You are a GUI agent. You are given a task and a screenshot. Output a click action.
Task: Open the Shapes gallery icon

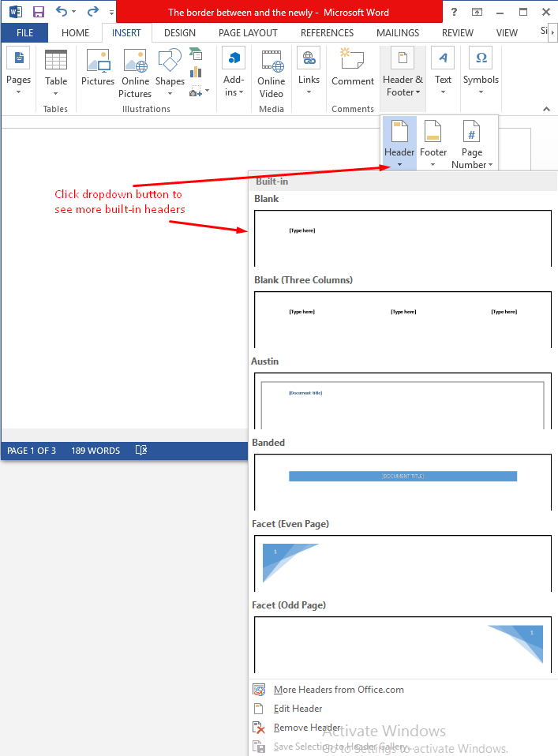tap(170, 60)
